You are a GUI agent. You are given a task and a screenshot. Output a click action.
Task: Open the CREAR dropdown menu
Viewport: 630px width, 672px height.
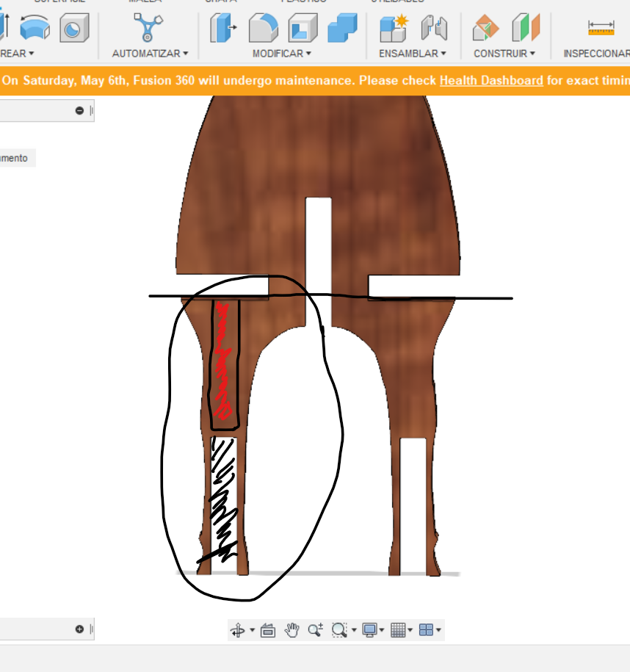pos(16,54)
